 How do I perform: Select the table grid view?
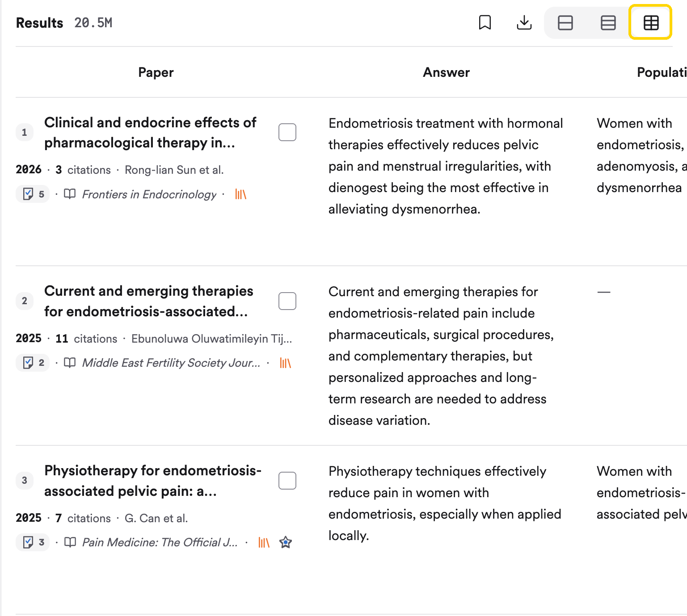point(651,22)
